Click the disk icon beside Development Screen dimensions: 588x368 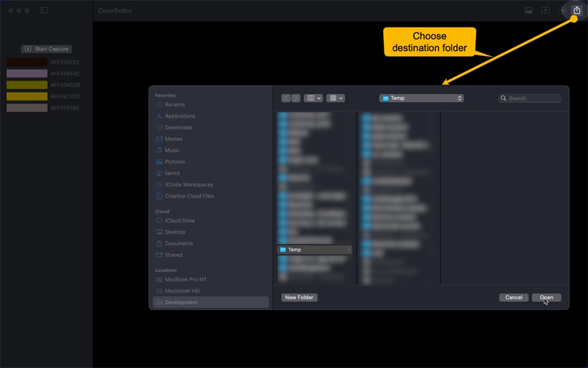pyautogui.click(x=159, y=302)
